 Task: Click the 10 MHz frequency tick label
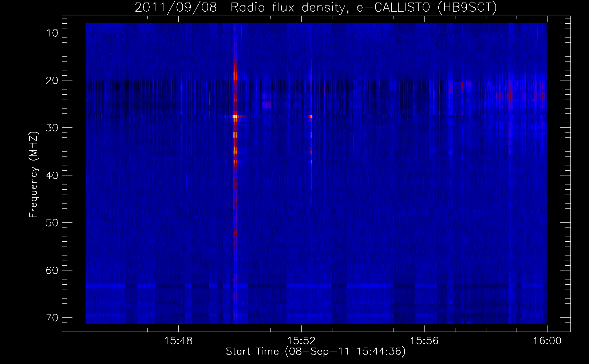(x=52, y=33)
